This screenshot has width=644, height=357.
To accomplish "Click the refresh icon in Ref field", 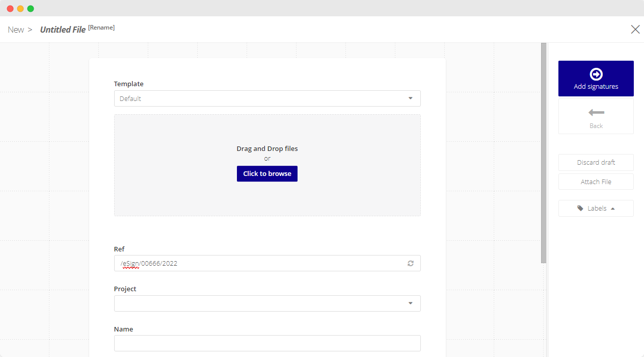I will pos(410,264).
